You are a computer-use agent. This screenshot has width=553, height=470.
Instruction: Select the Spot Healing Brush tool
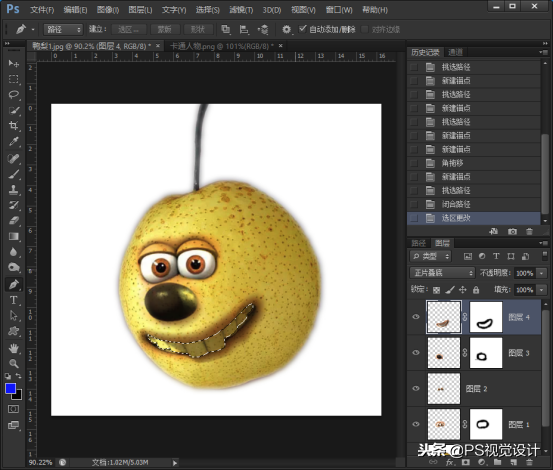[13, 159]
